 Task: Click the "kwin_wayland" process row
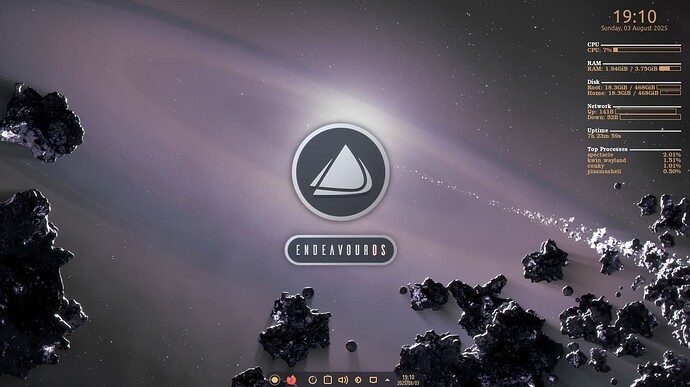pos(634,160)
